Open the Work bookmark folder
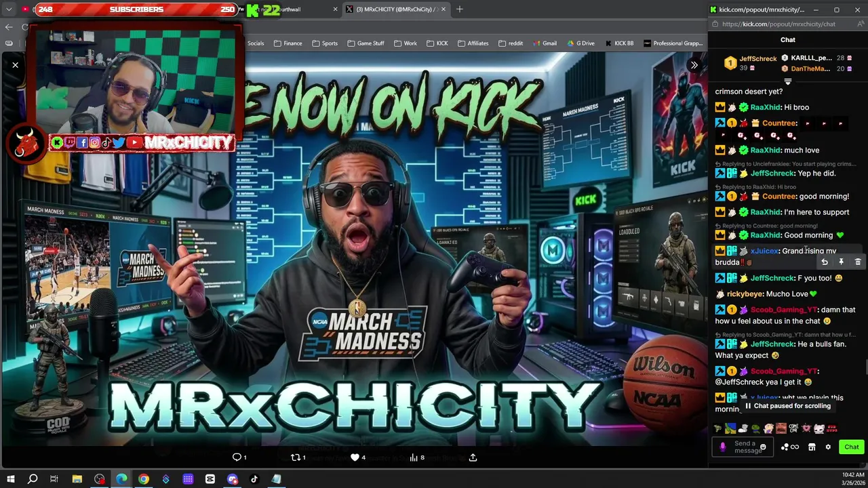This screenshot has height=488, width=868. [x=406, y=43]
